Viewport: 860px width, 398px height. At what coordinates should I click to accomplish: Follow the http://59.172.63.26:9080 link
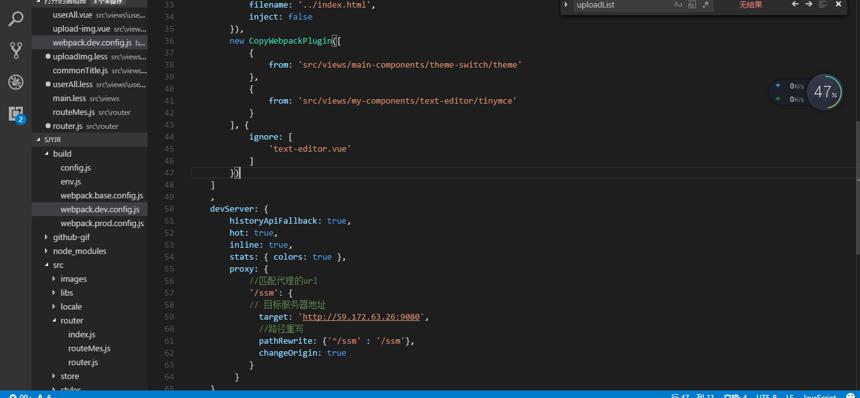pyautogui.click(x=361, y=317)
